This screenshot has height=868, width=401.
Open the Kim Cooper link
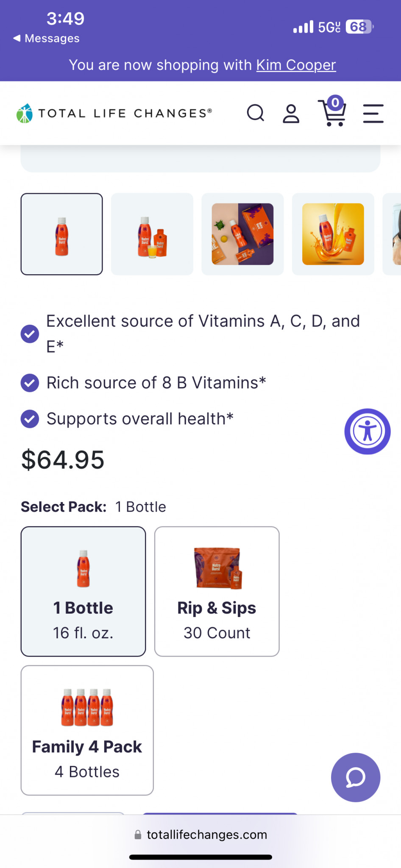(296, 65)
